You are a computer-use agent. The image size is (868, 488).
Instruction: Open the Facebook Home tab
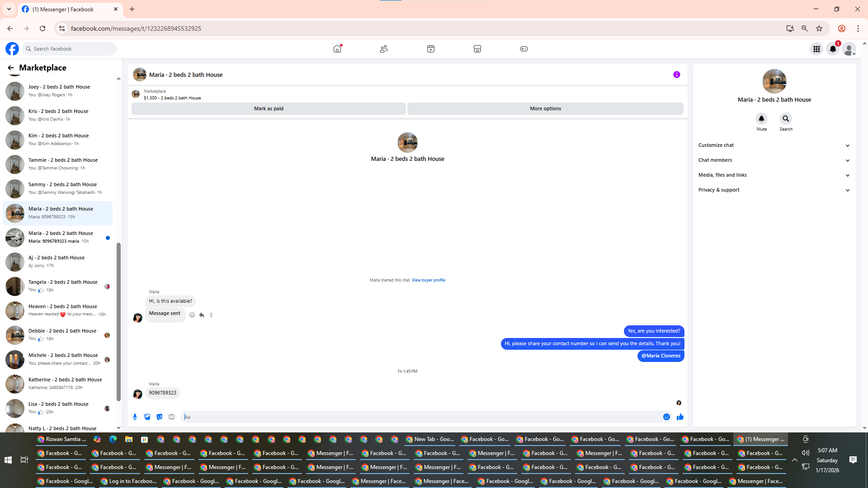tap(337, 49)
